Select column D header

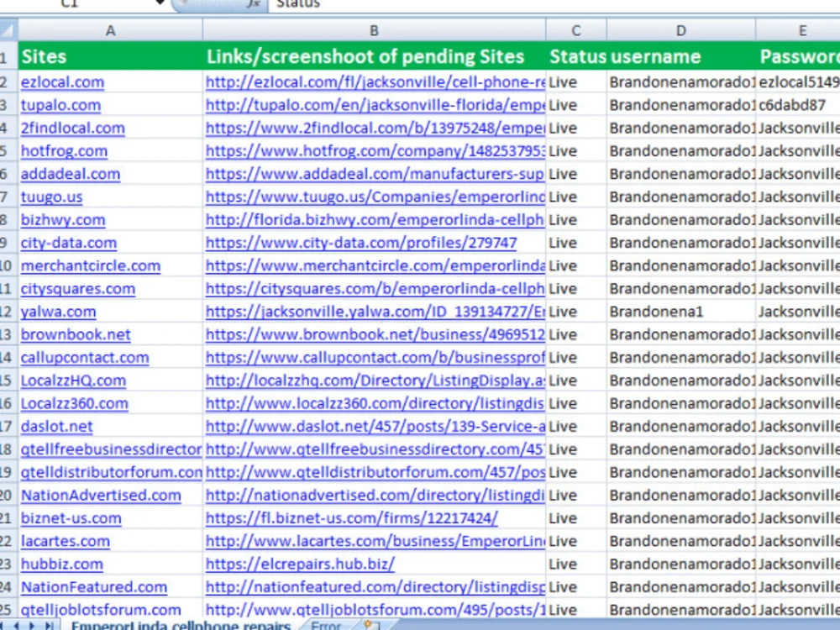click(681, 30)
